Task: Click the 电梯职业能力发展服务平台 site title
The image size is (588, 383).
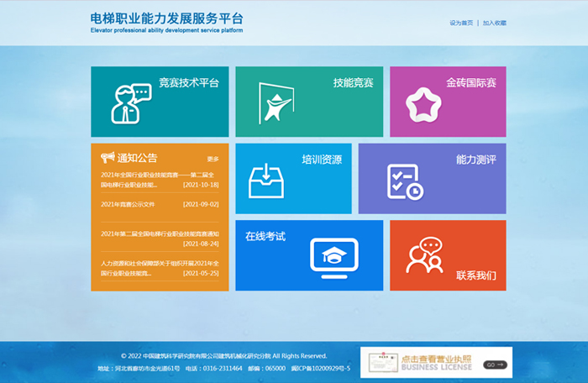Action: click(x=167, y=18)
